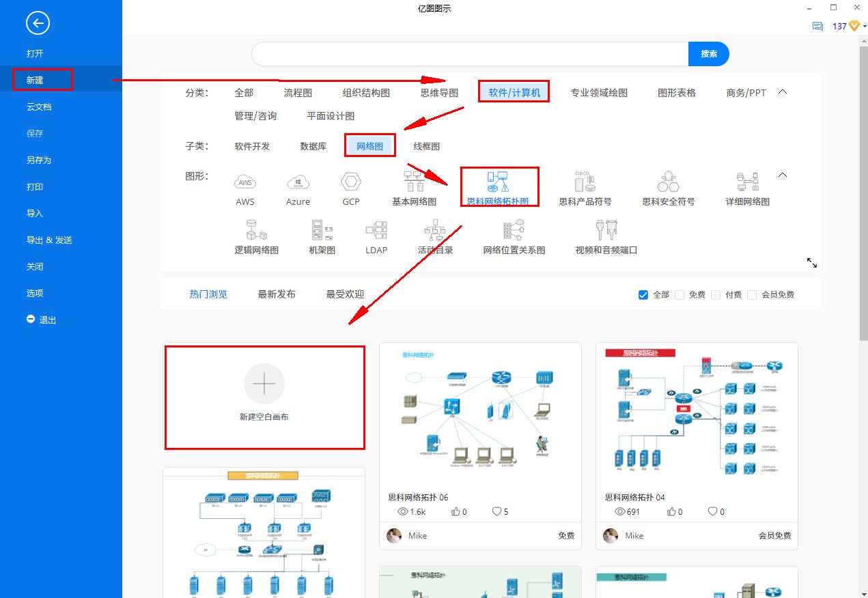Collapse the 图形 shapes row chevron
This screenshot has width=868, height=598.
point(783,175)
